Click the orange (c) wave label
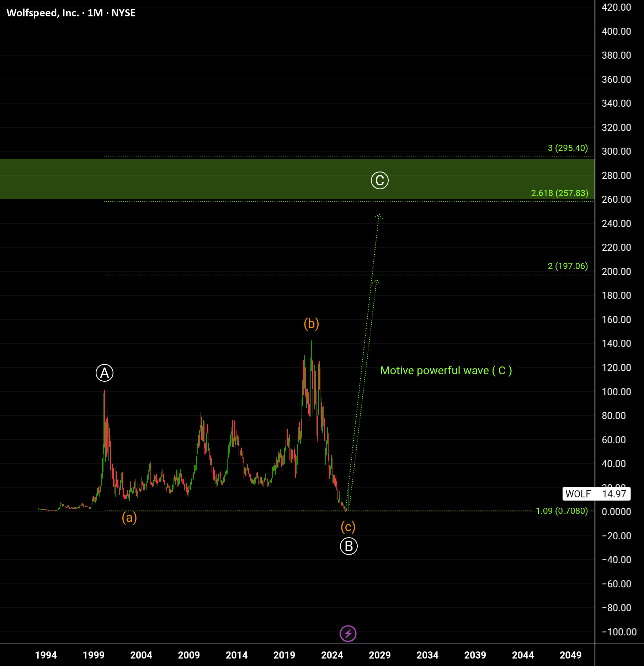 point(348,527)
